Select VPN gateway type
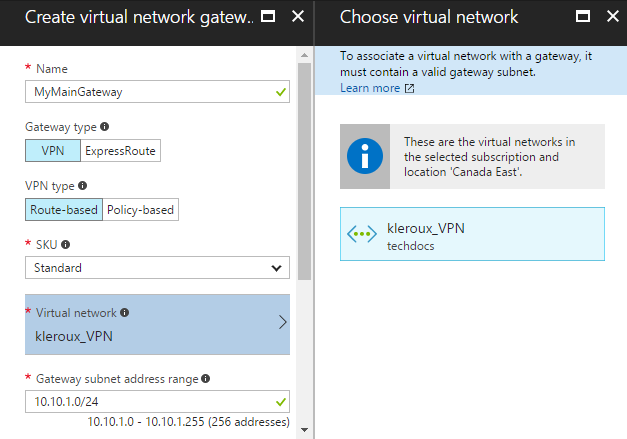627x439 pixels. coord(53,151)
